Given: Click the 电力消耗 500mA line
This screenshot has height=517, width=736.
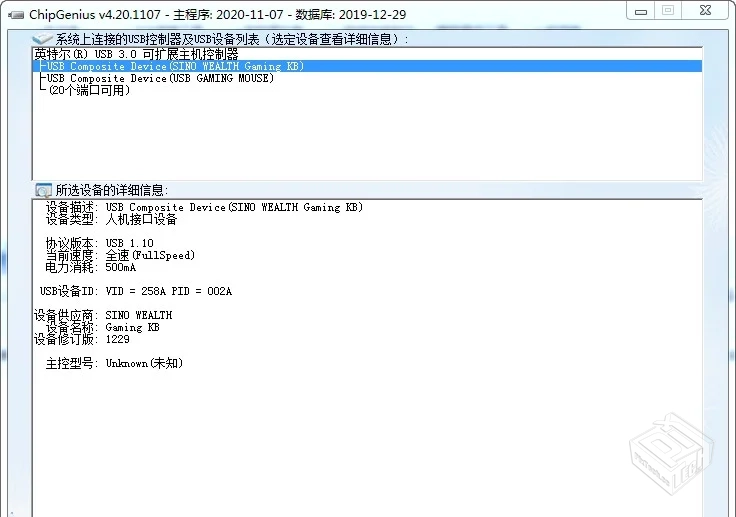Looking at the screenshot, I should (x=91, y=267).
